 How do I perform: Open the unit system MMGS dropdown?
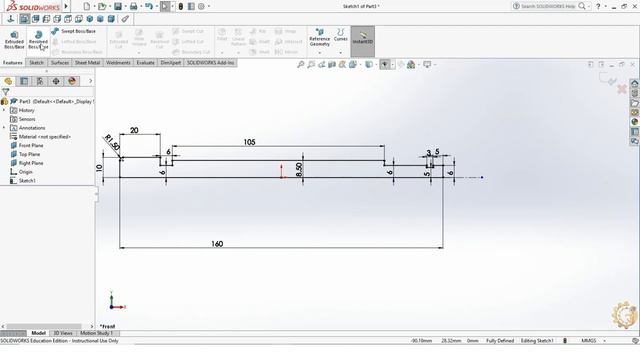604,340
